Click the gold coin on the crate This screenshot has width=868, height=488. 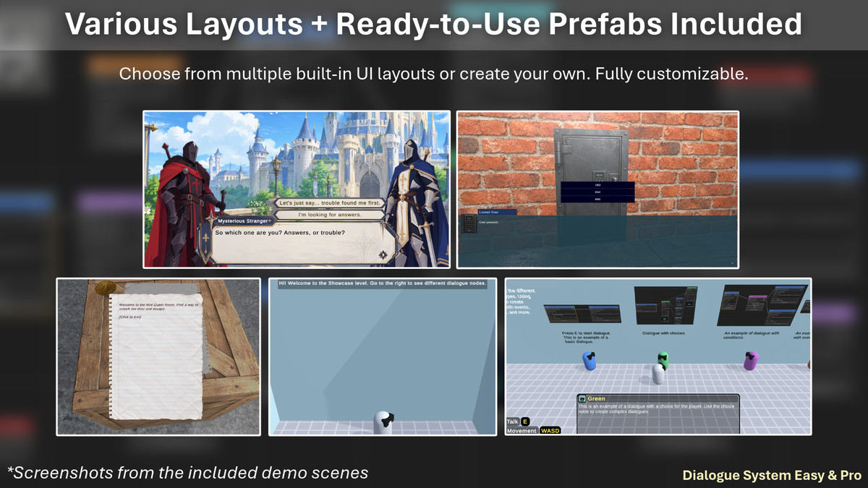pyautogui.click(x=106, y=287)
